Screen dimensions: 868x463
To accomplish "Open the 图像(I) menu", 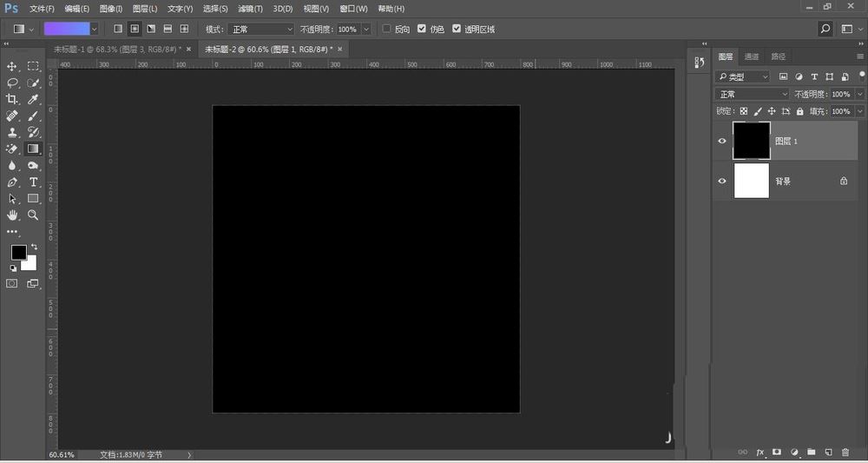I will tap(111, 9).
